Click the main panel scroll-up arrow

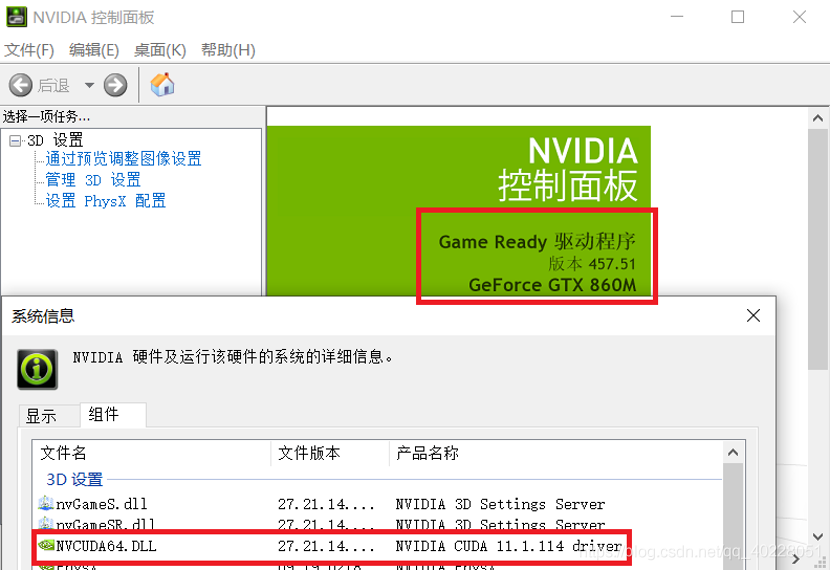pyautogui.click(x=818, y=118)
